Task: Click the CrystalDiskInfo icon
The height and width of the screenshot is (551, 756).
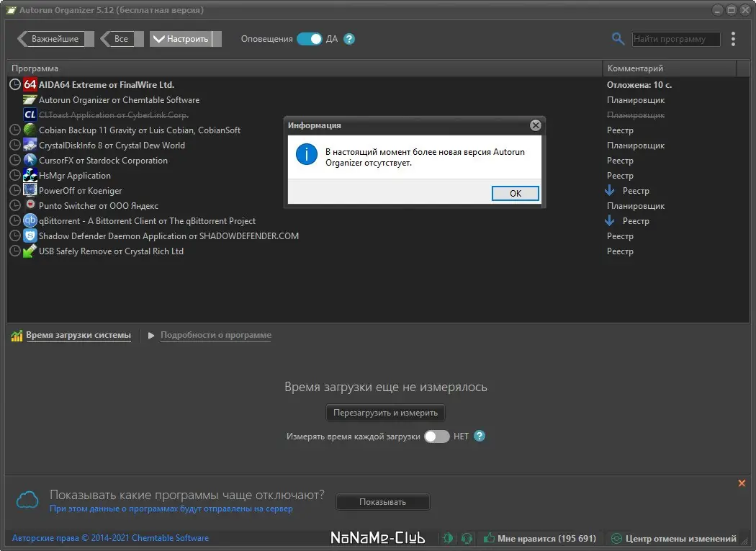Action: [30, 145]
